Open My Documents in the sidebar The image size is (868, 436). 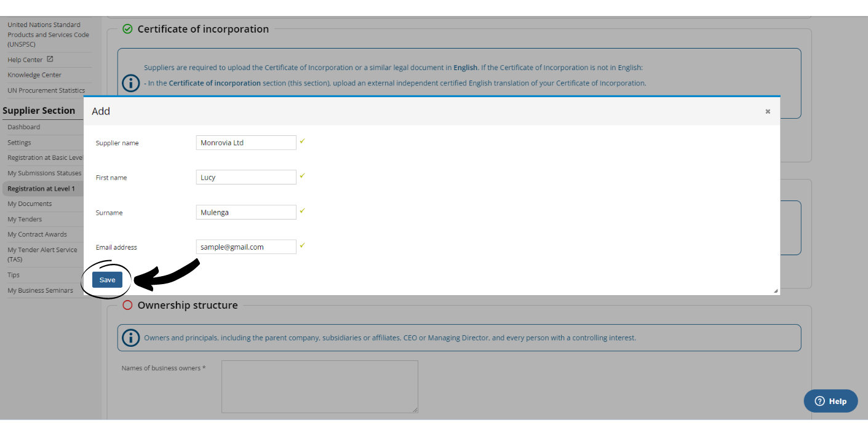(x=30, y=204)
